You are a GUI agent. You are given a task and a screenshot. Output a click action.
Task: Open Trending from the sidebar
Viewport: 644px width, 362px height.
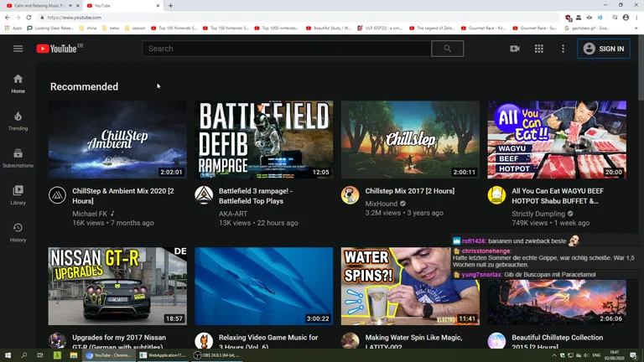[x=18, y=121]
